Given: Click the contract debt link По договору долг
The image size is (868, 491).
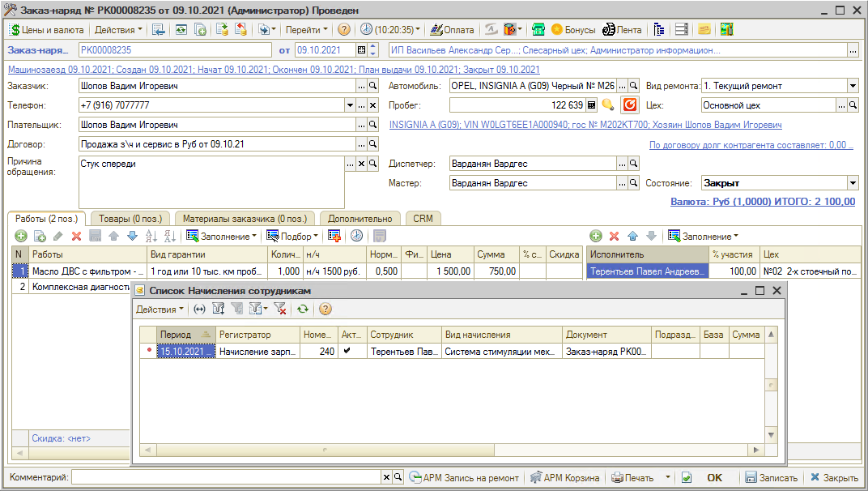Looking at the screenshot, I should click(751, 145).
